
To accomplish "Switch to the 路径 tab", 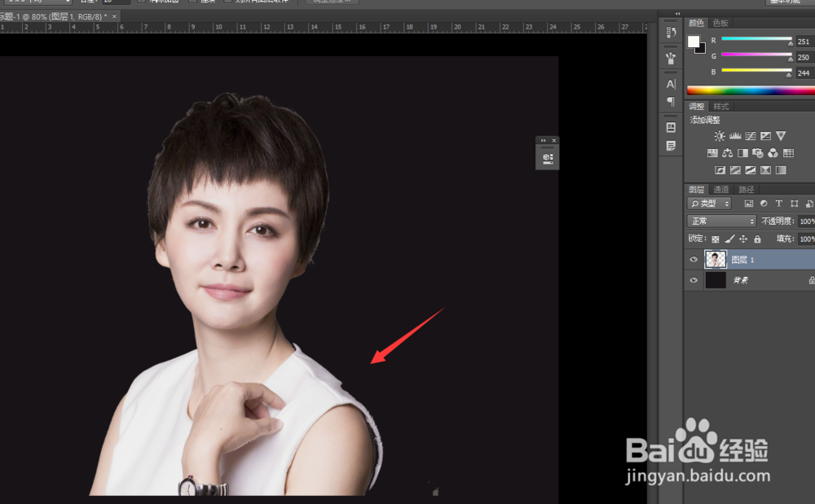I will coord(746,190).
